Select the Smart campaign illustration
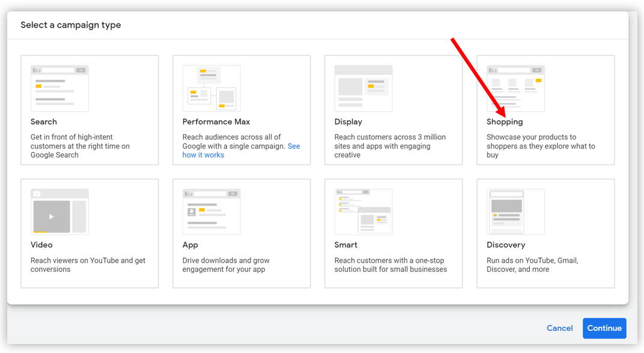Screen dimensions: 644x353 [x=363, y=212]
